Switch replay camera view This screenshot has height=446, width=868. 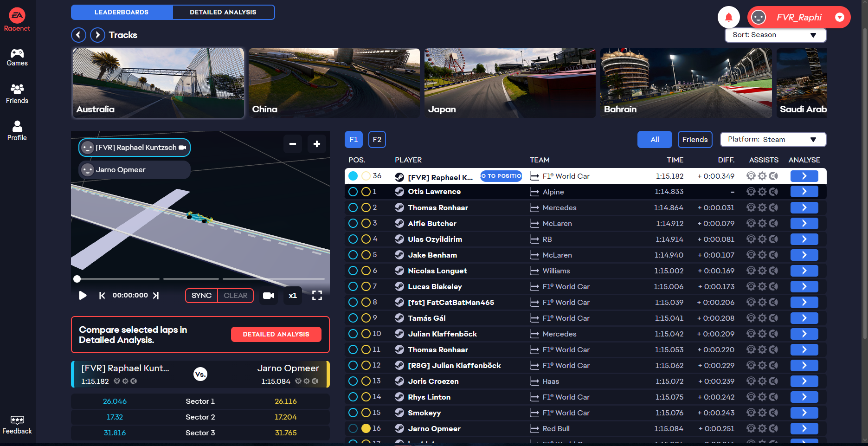[269, 296]
